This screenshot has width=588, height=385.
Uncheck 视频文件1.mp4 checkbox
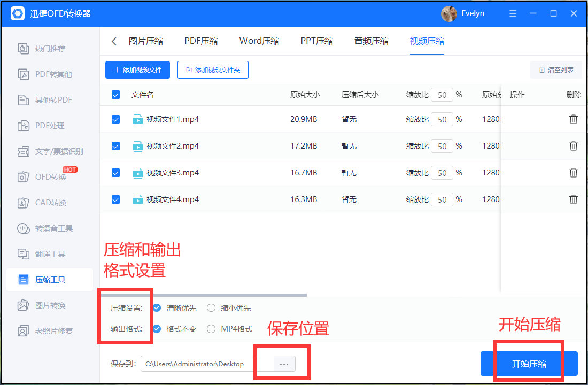tap(116, 119)
